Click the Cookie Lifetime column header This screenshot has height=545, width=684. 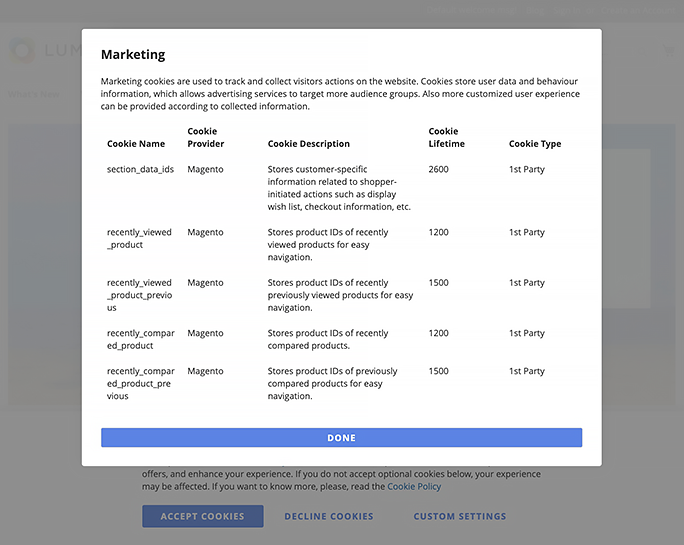447,137
